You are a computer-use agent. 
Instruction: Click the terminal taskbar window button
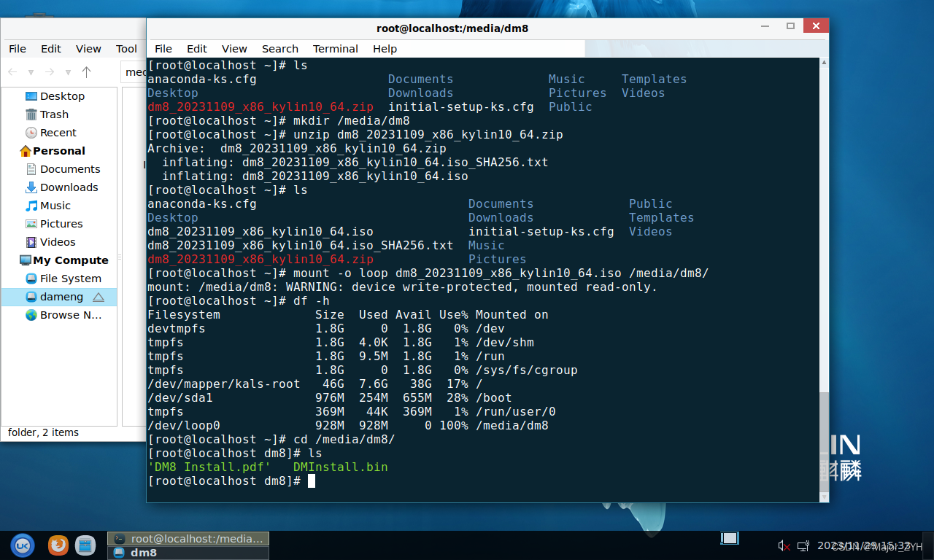(188, 539)
